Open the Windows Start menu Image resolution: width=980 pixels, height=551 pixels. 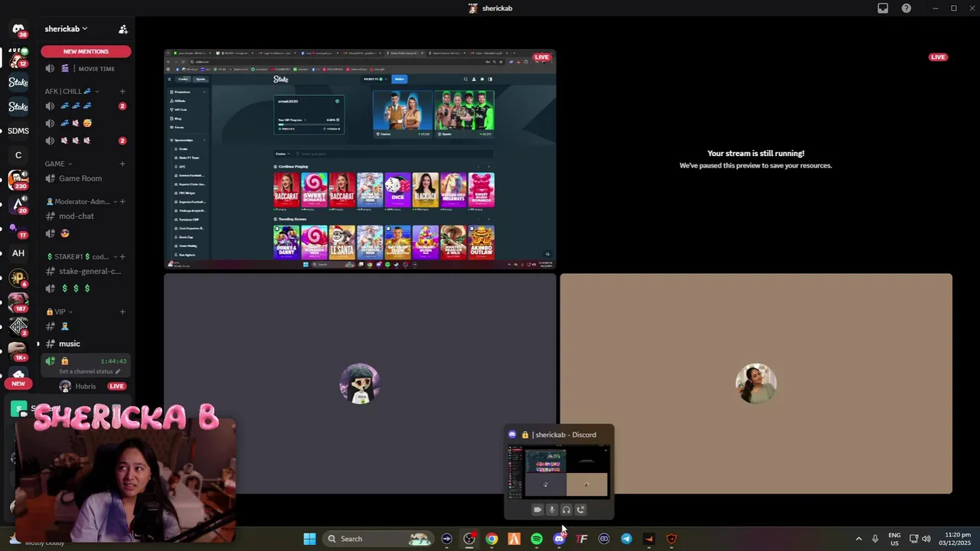tap(309, 539)
